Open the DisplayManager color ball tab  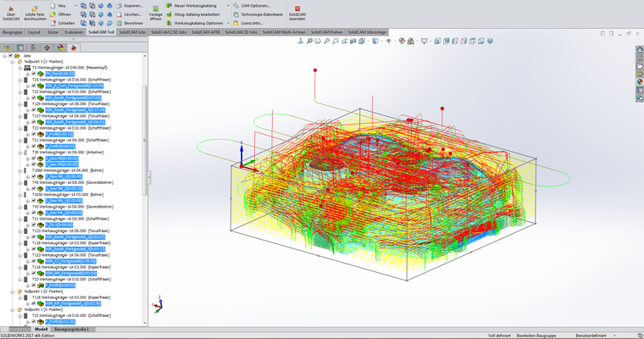click(x=60, y=47)
